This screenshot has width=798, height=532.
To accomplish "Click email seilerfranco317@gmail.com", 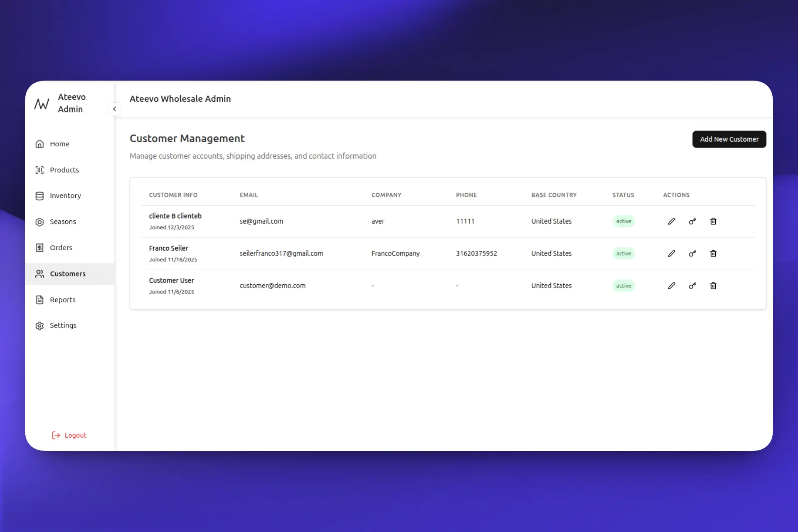I will click(281, 254).
